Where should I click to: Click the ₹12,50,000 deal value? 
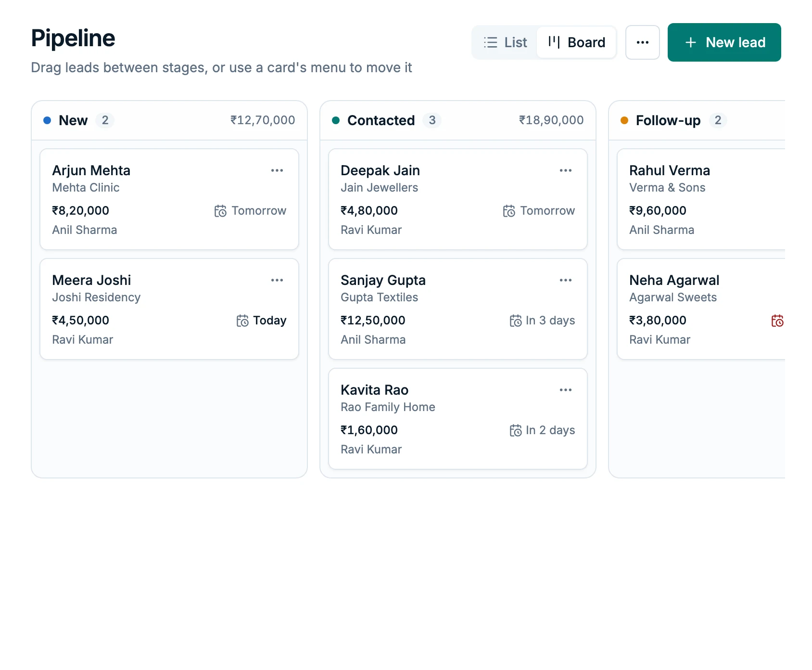373,321
